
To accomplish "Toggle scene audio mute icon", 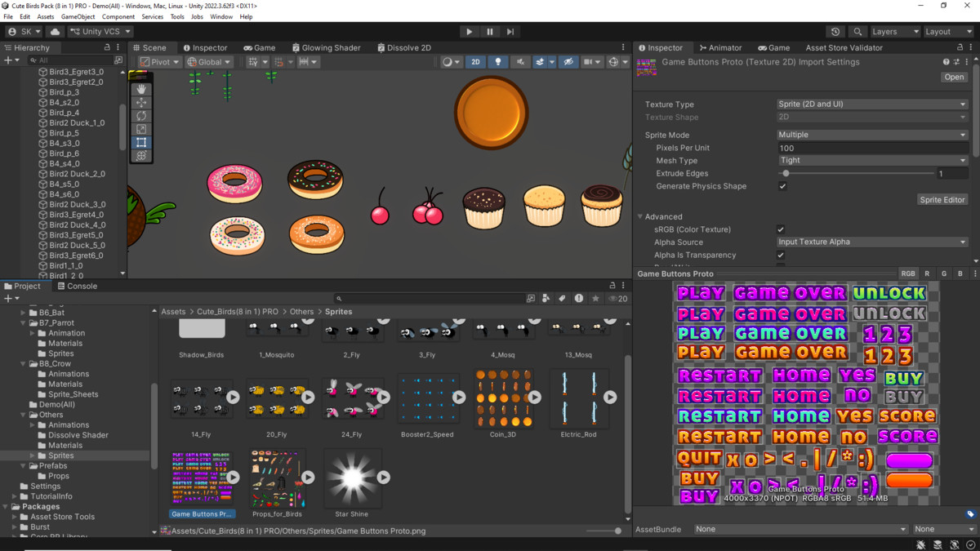I will pos(519,62).
